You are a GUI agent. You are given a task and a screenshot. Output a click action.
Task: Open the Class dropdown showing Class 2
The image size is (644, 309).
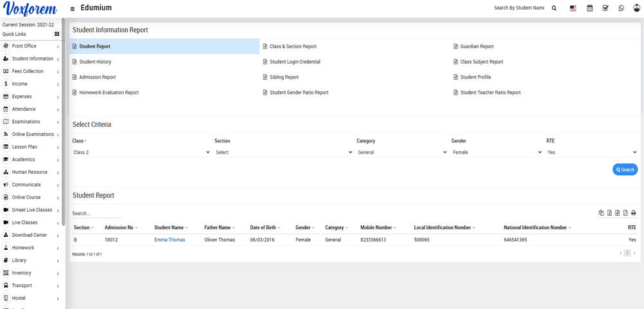point(142,153)
